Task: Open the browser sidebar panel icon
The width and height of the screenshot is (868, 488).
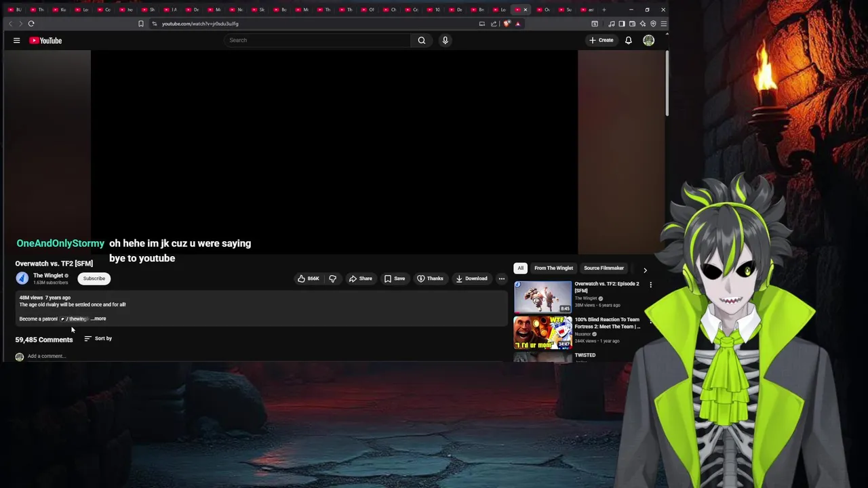Action: click(621, 24)
